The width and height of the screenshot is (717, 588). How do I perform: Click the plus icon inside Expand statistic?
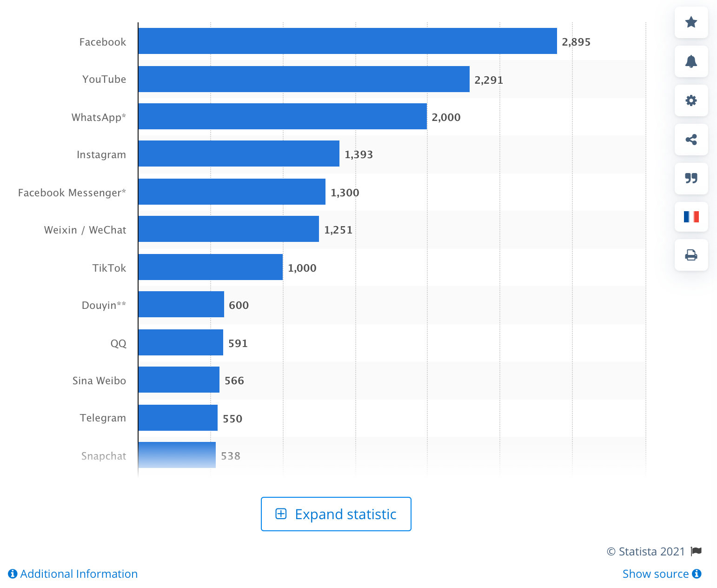coord(281,514)
